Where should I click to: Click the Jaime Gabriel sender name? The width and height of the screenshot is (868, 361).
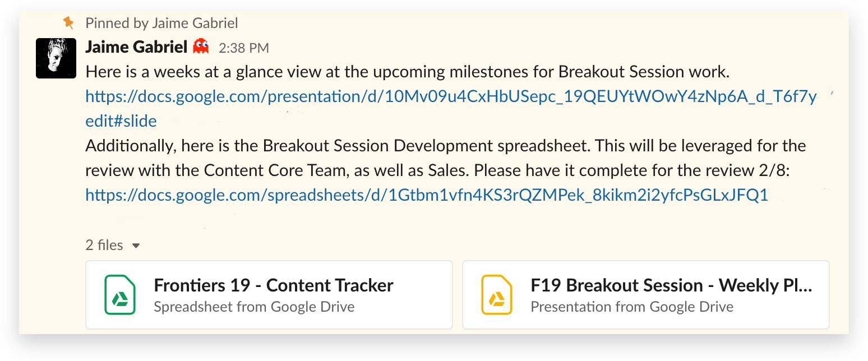coord(136,47)
